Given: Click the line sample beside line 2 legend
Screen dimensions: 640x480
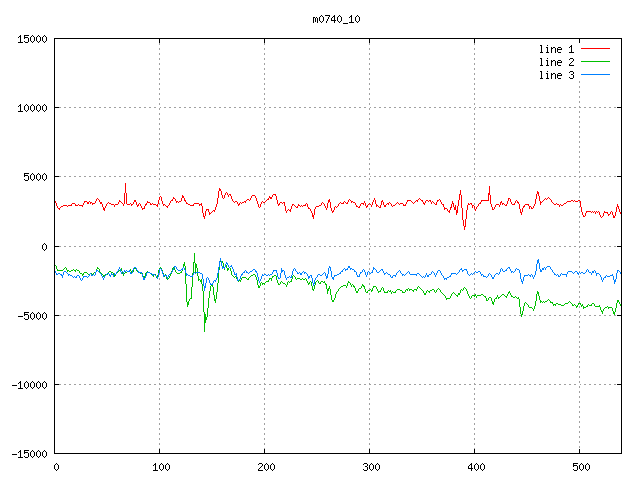Looking at the screenshot, I should pos(595,62).
